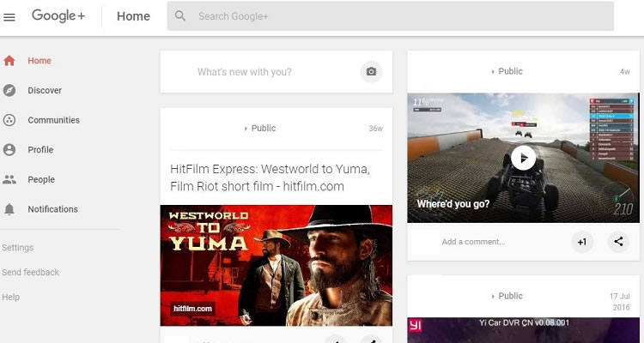Image resolution: width=644 pixels, height=343 pixels.
Task: Click Add a comment field
Action: click(x=473, y=242)
